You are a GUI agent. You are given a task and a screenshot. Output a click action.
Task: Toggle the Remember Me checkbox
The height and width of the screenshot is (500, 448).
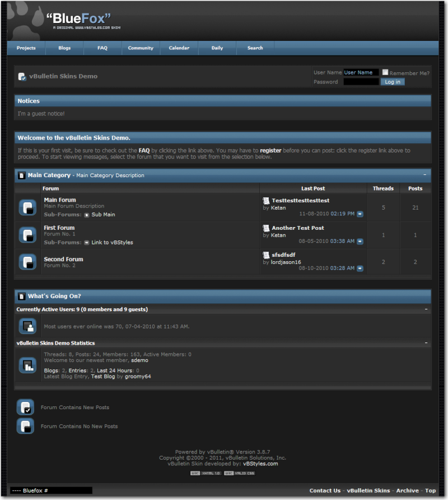click(x=385, y=72)
